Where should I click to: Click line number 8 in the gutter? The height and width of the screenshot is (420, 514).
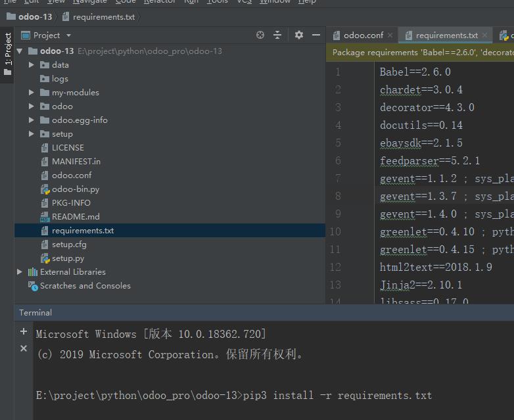pos(338,196)
